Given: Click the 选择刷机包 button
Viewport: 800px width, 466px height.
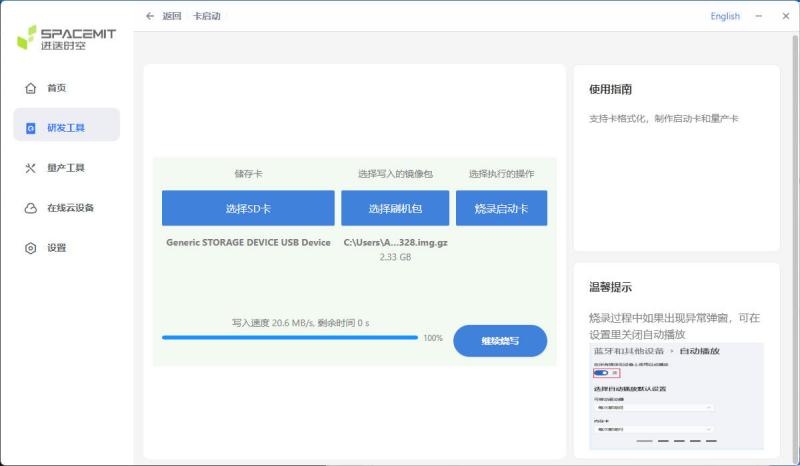Looking at the screenshot, I should coord(395,208).
